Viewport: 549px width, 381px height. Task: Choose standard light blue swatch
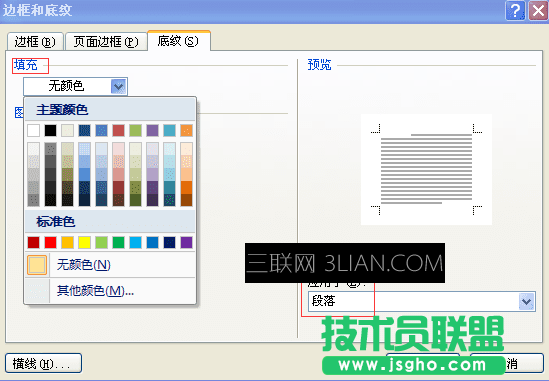click(x=135, y=242)
